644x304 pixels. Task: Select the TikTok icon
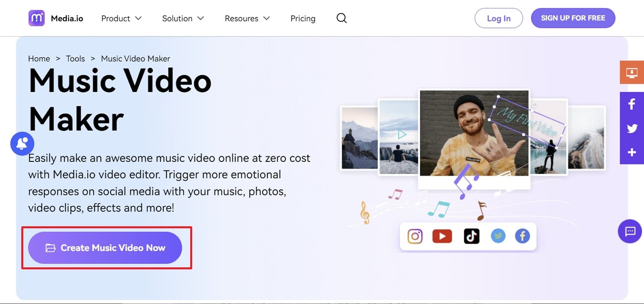pyautogui.click(x=471, y=236)
